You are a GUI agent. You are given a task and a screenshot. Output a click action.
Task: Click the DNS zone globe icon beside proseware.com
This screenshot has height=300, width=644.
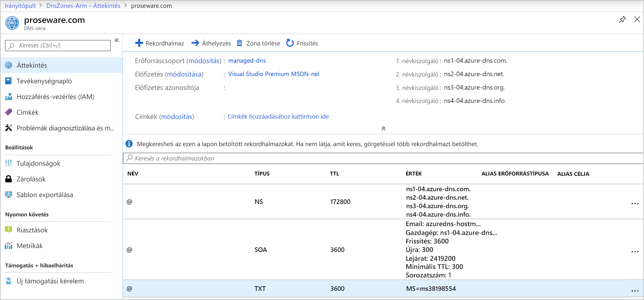point(12,23)
